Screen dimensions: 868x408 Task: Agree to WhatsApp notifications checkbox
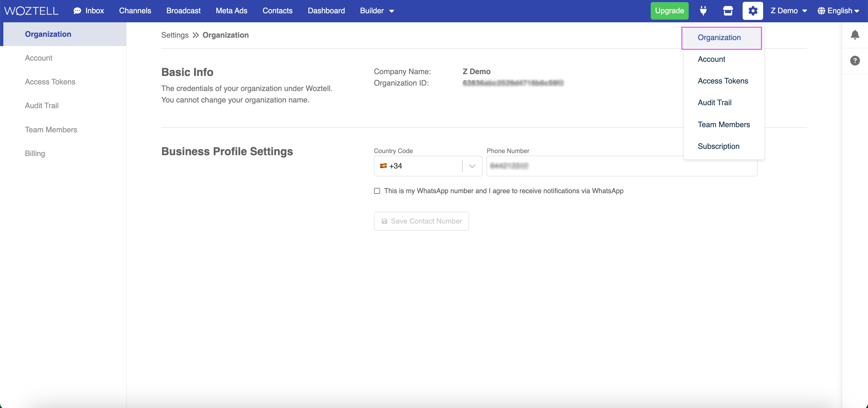tap(377, 191)
